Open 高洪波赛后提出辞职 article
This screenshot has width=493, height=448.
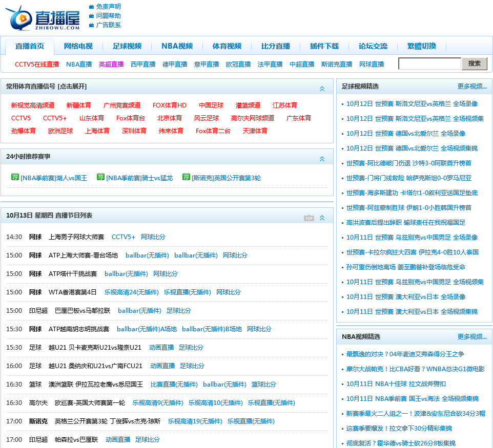coord(405,223)
